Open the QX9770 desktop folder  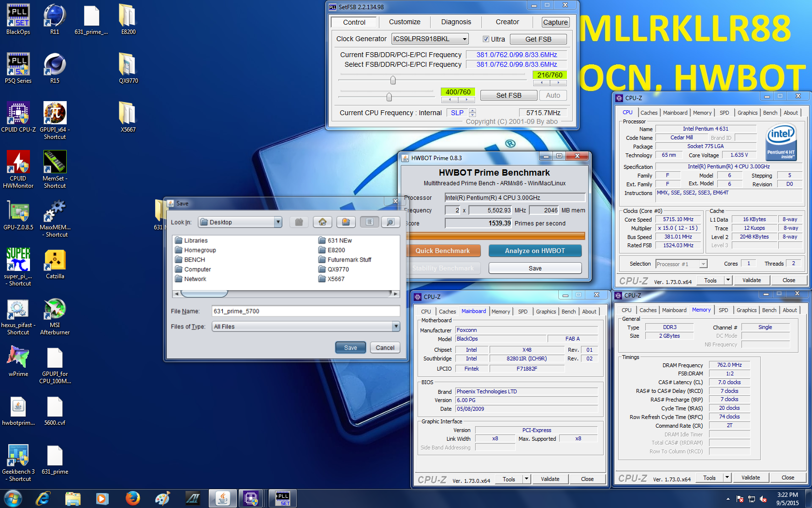[x=128, y=69]
